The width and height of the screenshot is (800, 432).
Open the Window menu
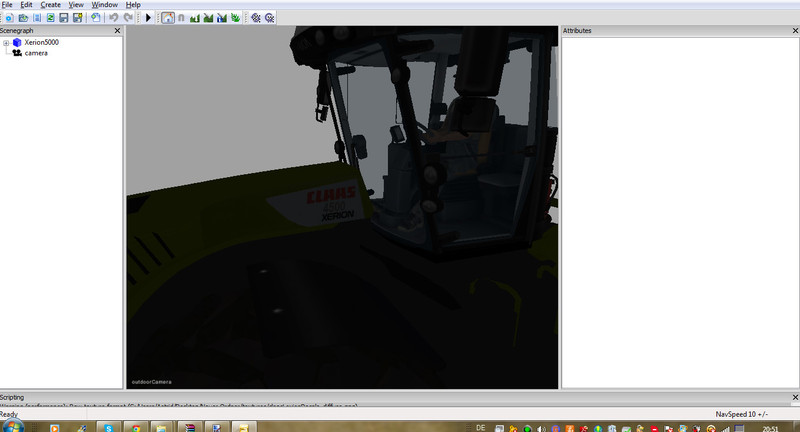pos(105,5)
